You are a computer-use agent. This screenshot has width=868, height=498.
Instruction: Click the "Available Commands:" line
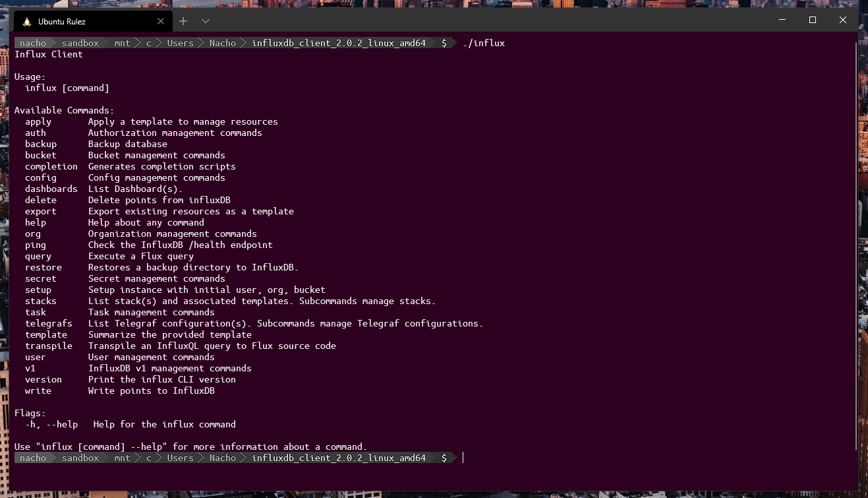pos(65,111)
